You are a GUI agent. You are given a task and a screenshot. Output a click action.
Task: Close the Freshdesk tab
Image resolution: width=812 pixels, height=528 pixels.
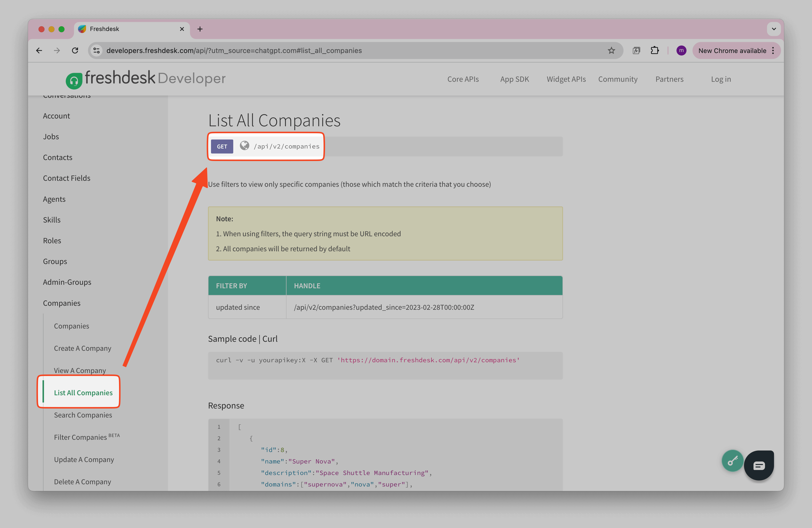point(182,29)
